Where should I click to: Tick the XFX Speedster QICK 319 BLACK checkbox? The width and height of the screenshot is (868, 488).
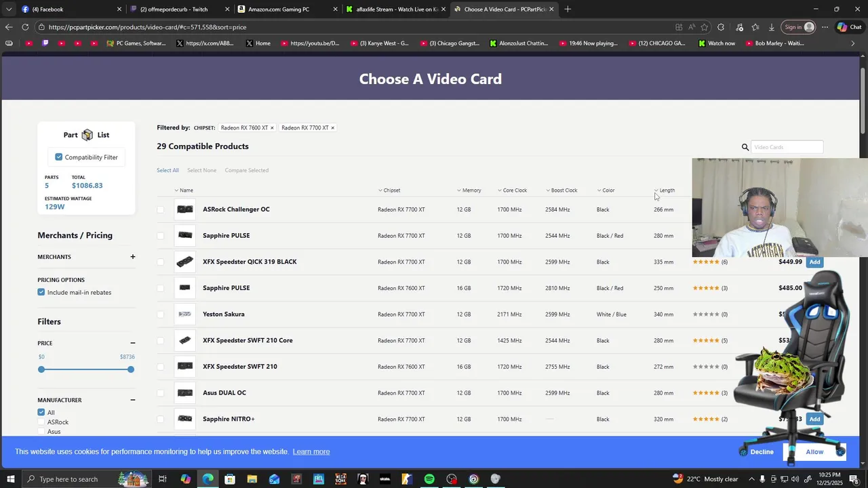click(160, 262)
